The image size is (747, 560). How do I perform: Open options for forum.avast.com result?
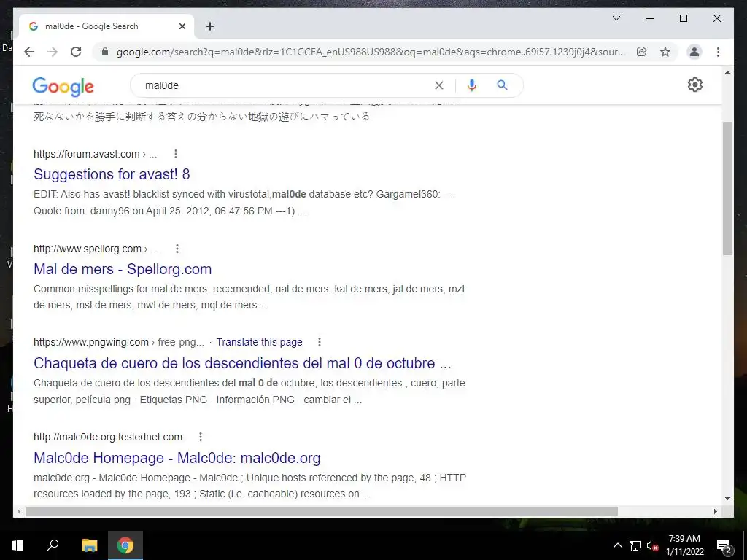(x=176, y=154)
